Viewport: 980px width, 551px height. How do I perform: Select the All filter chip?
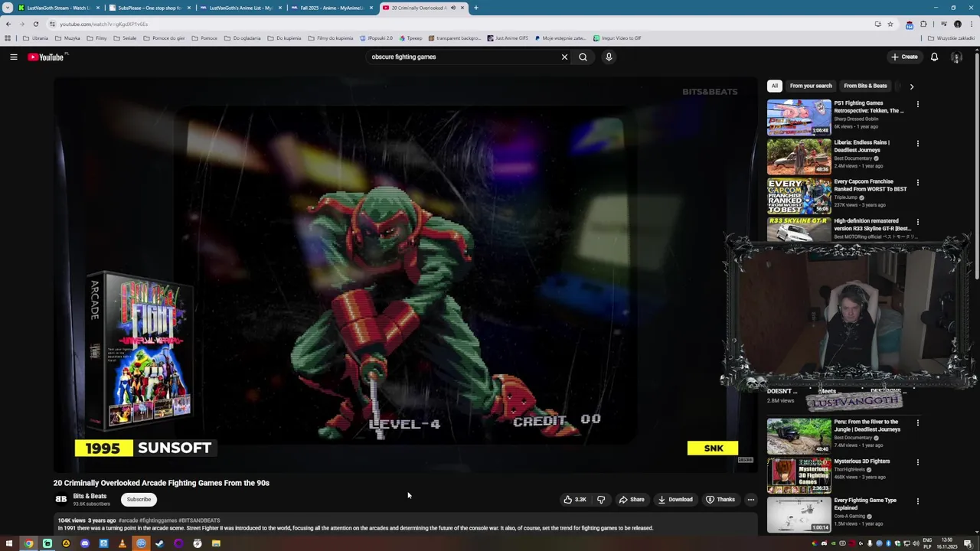[775, 86]
